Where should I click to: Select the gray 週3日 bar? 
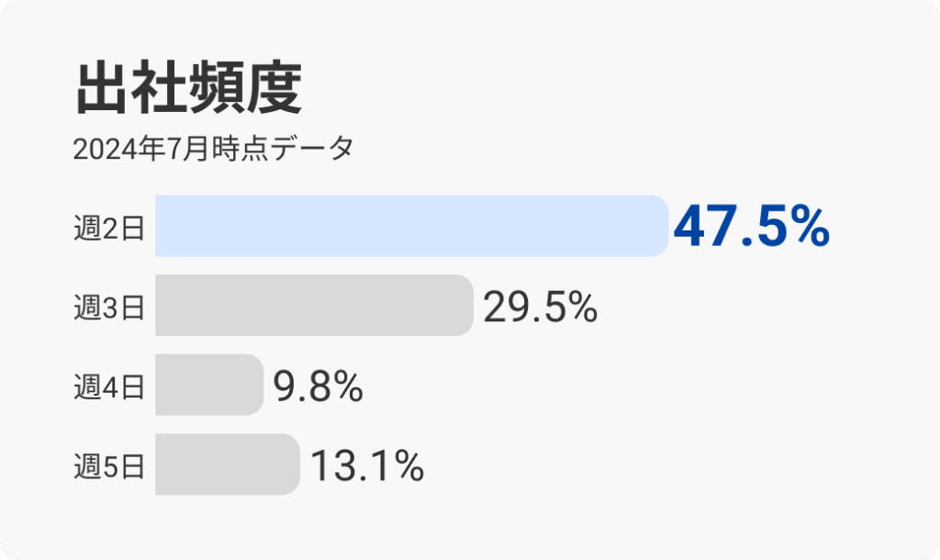314,305
